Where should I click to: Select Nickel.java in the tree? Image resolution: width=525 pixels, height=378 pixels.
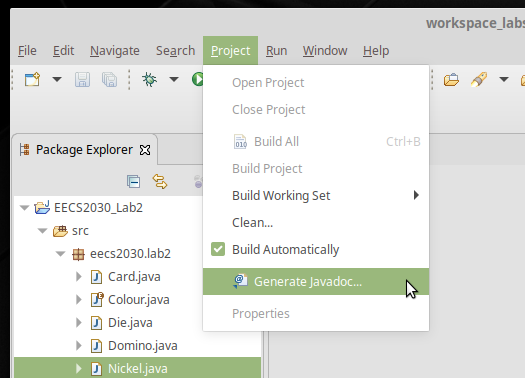[138, 369]
